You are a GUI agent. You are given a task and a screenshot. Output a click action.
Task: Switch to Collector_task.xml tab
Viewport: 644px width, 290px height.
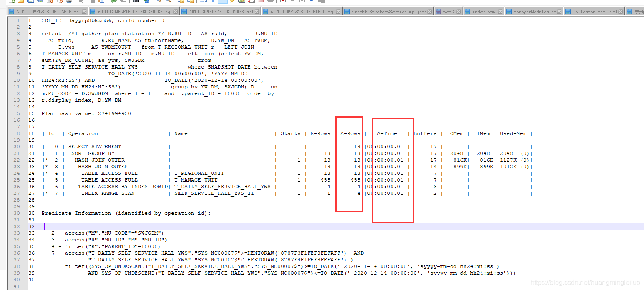tap(595, 12)
